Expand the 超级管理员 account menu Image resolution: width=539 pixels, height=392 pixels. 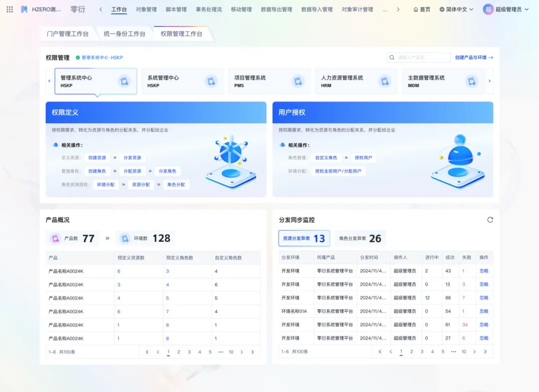526,9
